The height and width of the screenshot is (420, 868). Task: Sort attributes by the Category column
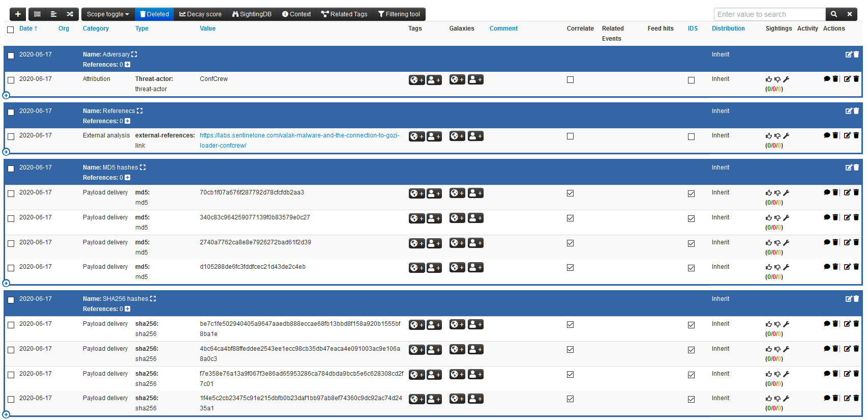[x=96, y=29]
